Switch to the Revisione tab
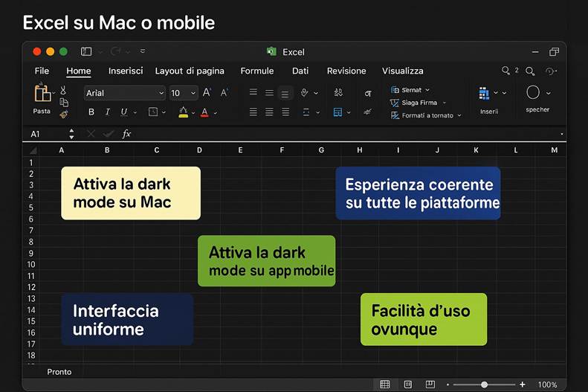Screen dimensions: 588x392 (346, 71)
